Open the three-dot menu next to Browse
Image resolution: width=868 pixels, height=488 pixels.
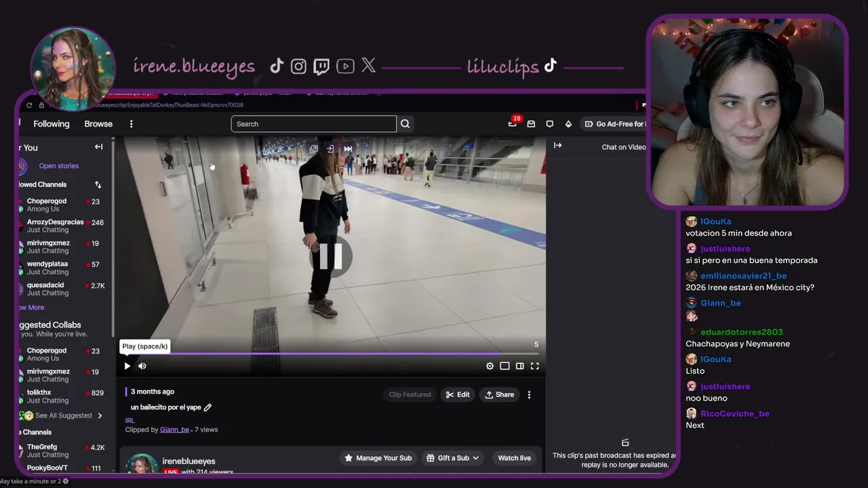(x=131, y=124)
